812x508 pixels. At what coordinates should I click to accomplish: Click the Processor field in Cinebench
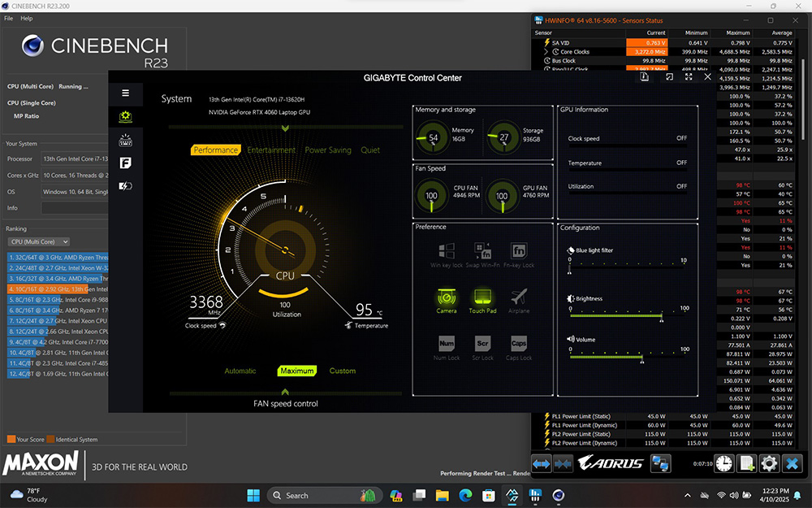[x=75, y=158]
